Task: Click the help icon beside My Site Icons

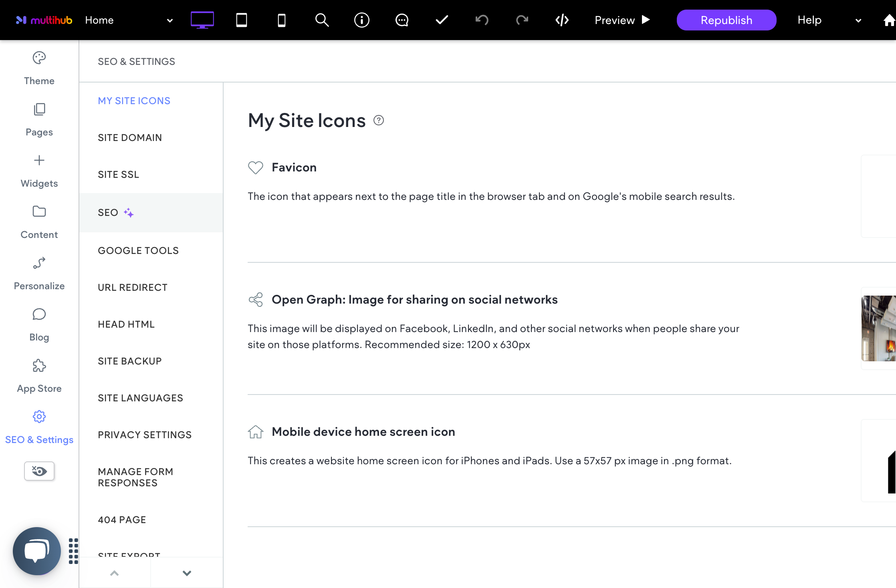Action: click(379, 120)
